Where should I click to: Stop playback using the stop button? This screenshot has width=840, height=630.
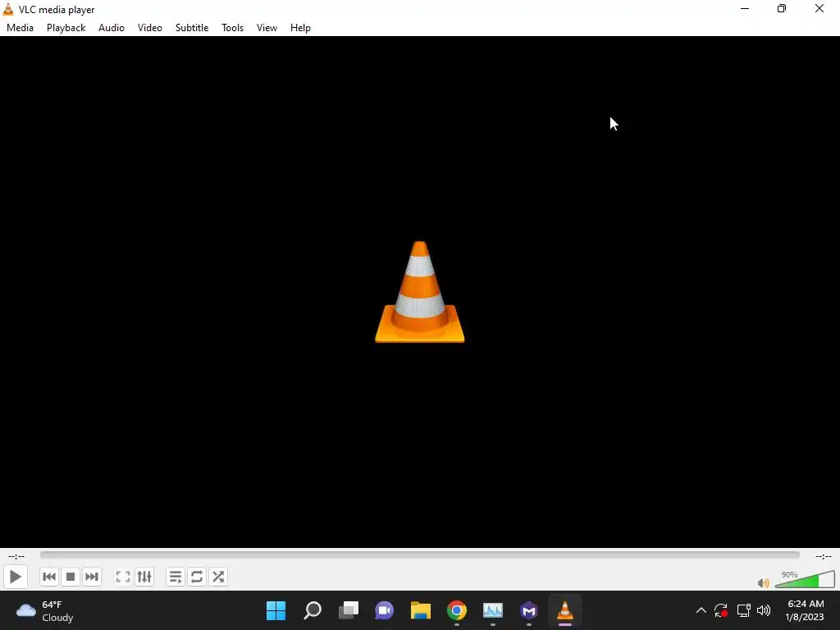tap(71, 577)
